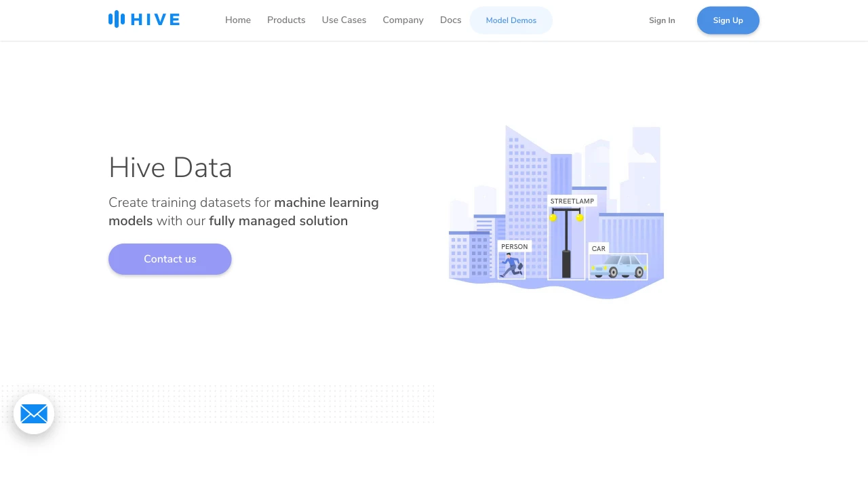This screenshot has width=868, height=483.
Task: Click the Contact us button
Action: pyautogui.click(x=170, y=259)
